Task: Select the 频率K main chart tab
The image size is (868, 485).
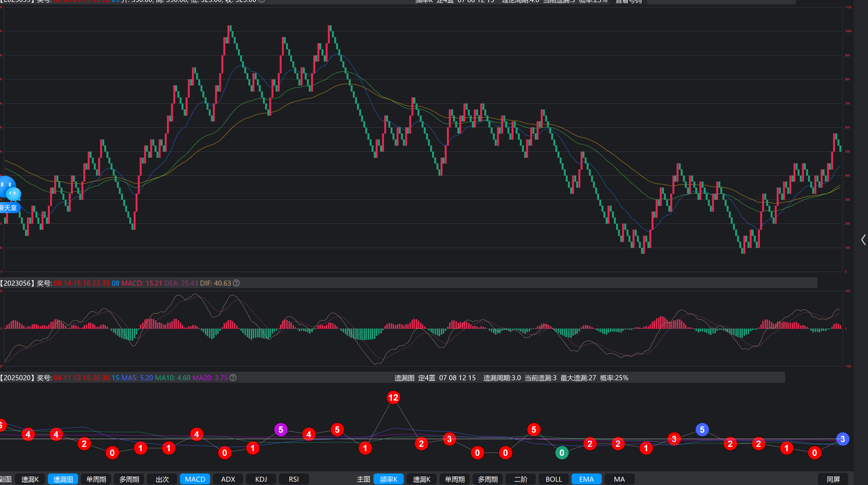Action: (x=389, y=479)
